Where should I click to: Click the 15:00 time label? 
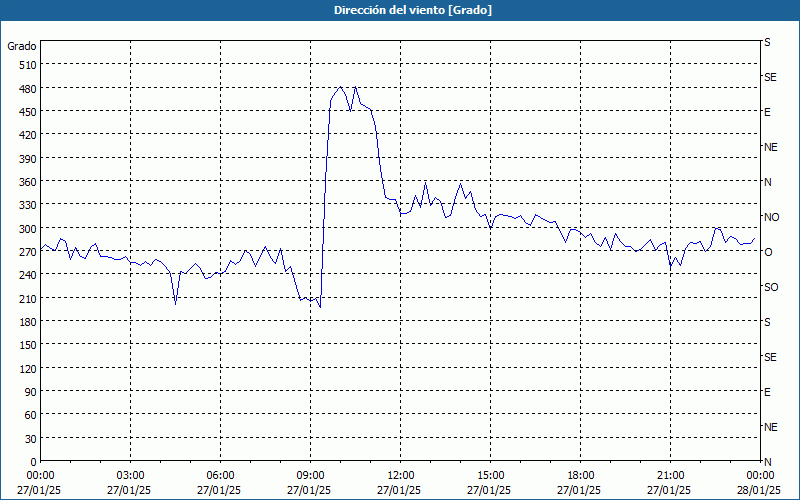click(491, 476)
